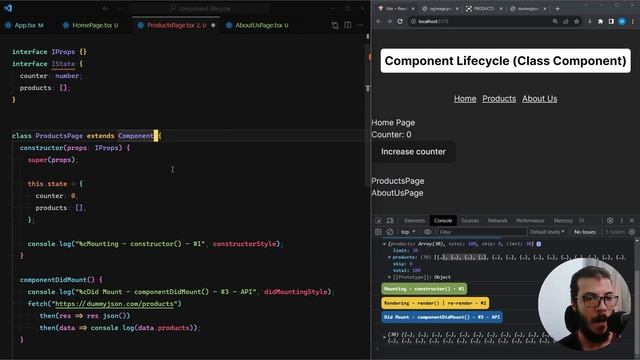Click zoom magnifier icon in address bar

click(555, 21)
